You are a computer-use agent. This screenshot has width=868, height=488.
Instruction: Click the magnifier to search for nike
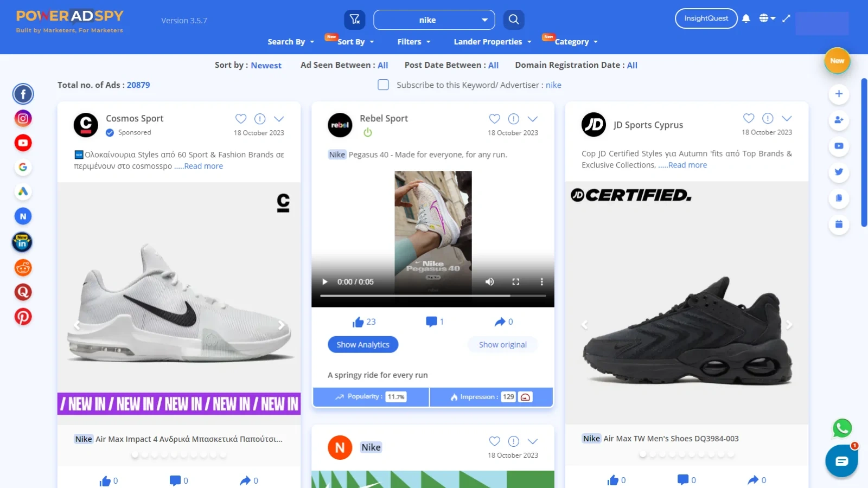(513, 20)
